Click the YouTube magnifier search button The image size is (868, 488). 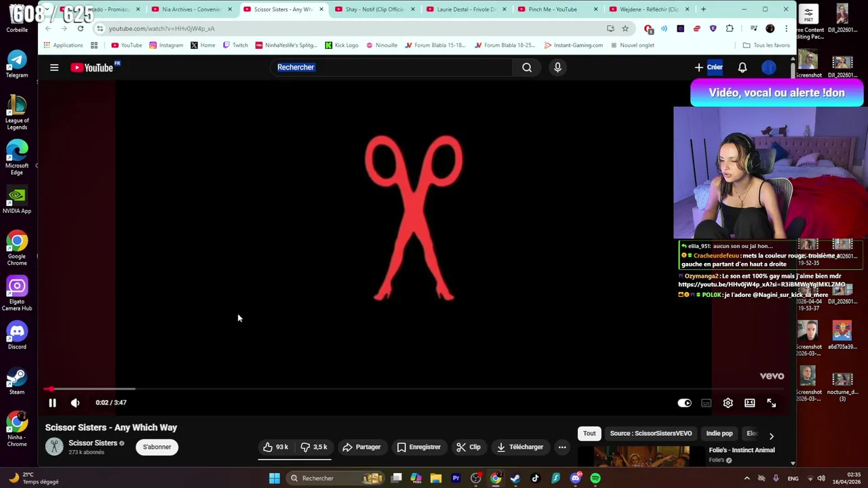coord(527,67)
